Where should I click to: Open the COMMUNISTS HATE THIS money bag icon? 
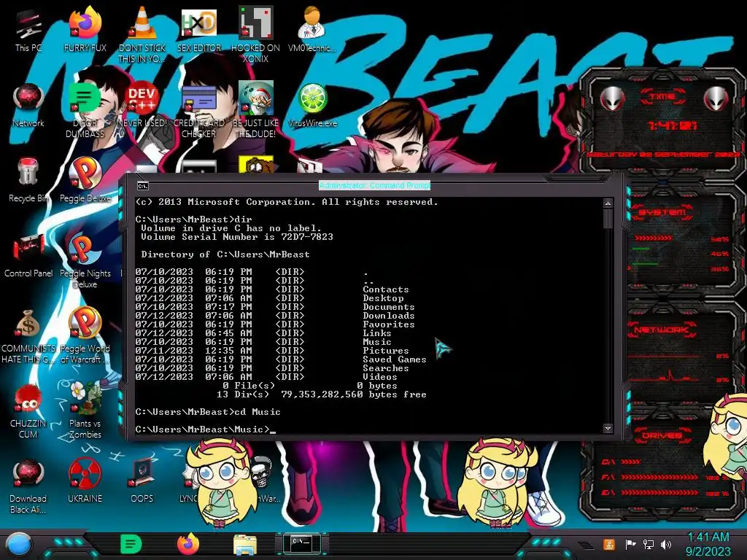click(28, 335)
